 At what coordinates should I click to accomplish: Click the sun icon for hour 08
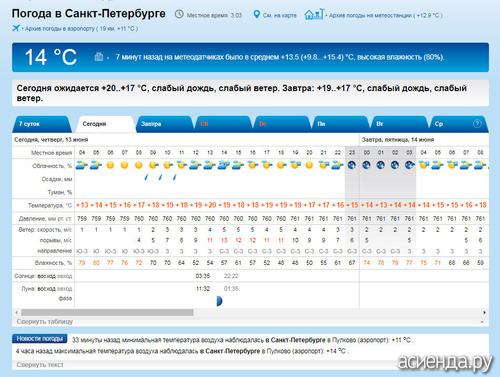tap(138, 165)
